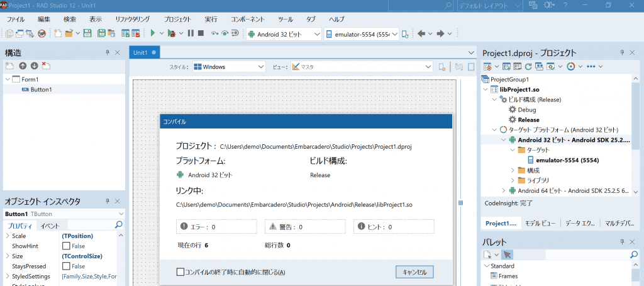Click the キャンセル button in compile dialog

point(415,272)
